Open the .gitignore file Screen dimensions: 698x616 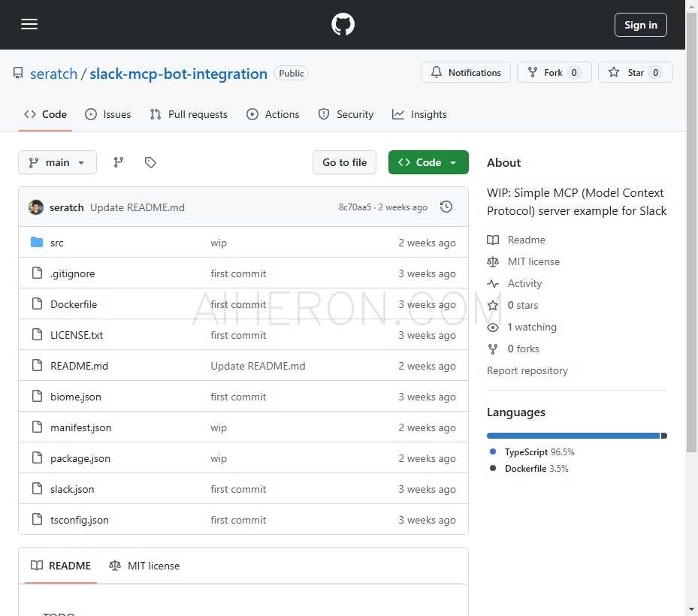[73, 273]
